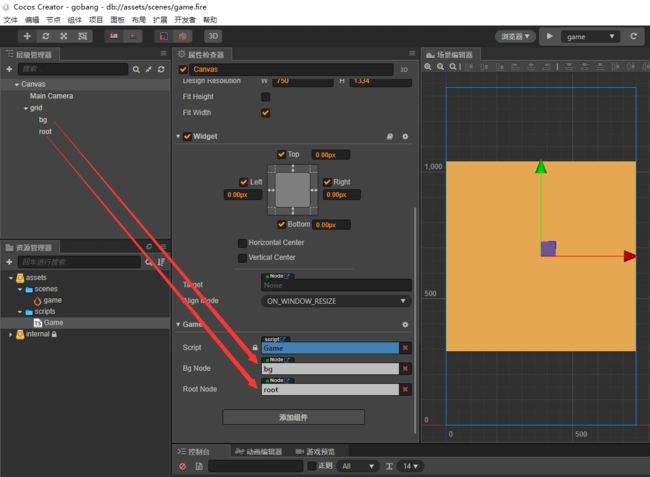Clear the Bg Node reference

(405, 368)
